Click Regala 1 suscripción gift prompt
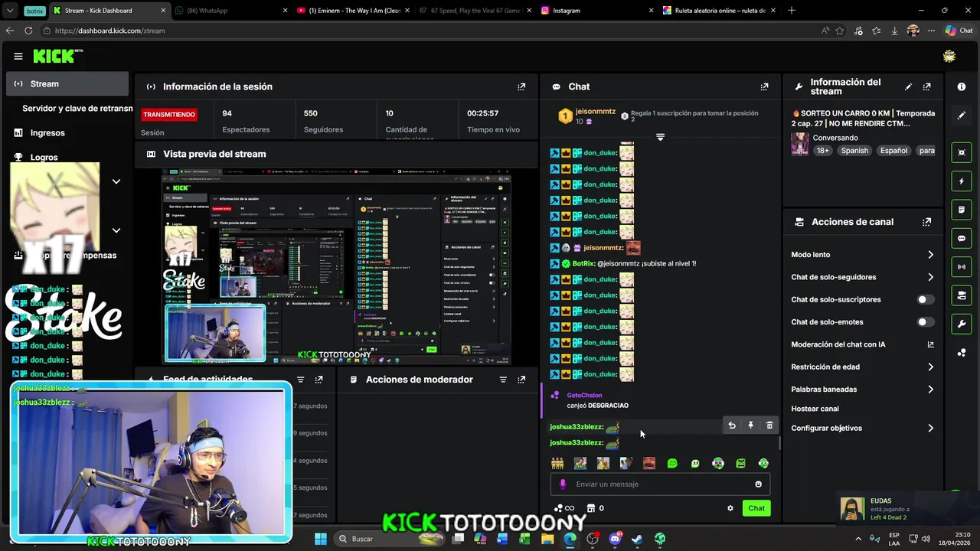 (x=690, y=116)
